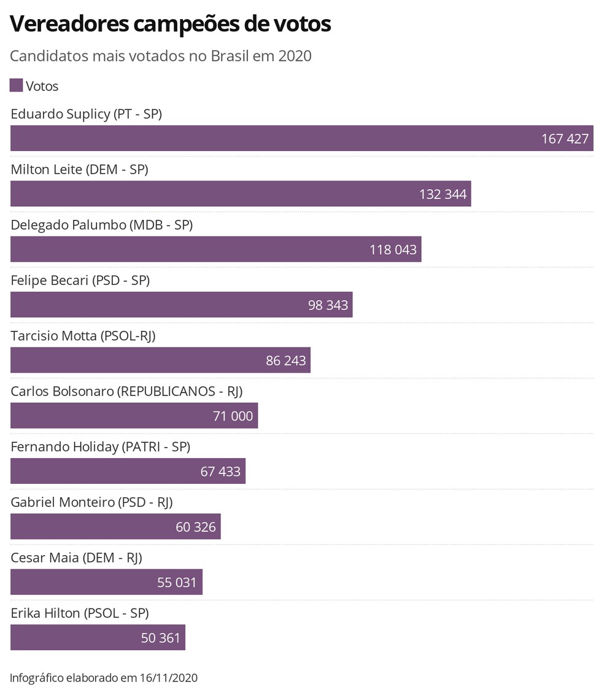Click the chart title Vereadores campeões de votos
604x700 pixels.
pos(171,23)
